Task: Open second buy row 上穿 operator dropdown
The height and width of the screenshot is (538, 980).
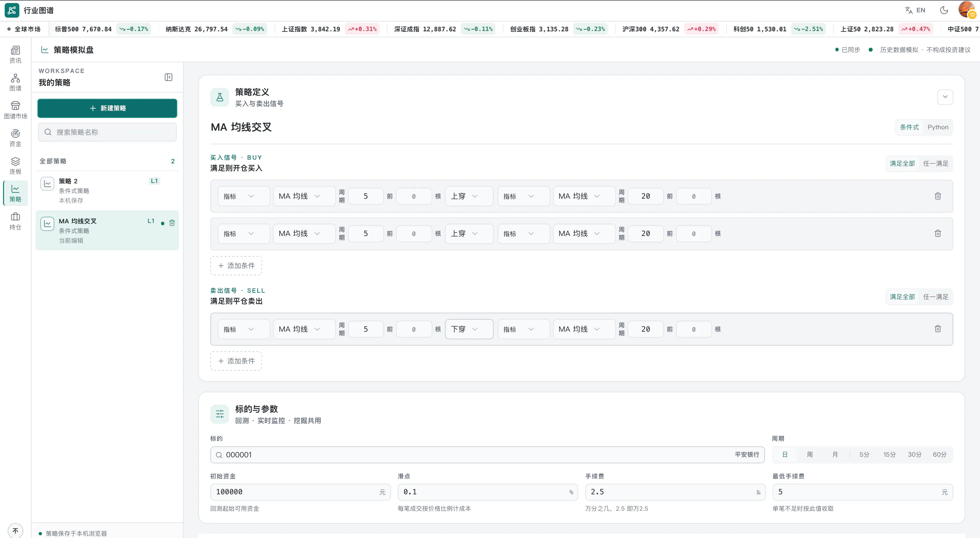Action: [x=469, y=234]
